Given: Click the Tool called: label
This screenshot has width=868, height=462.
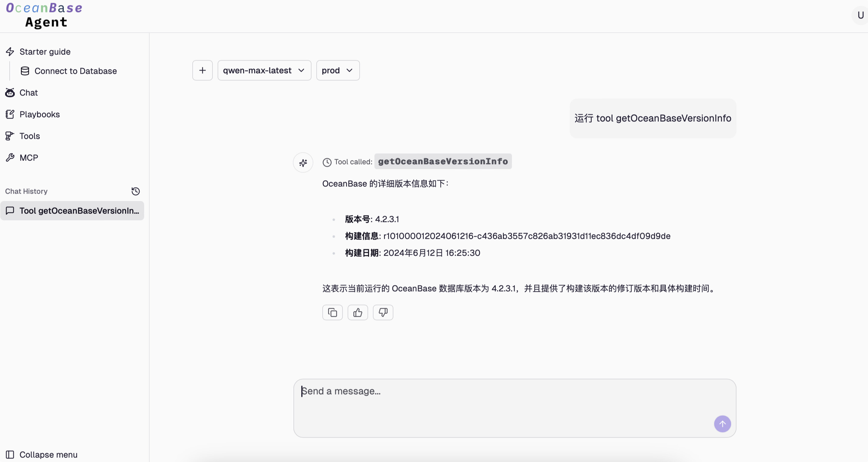Looking at the screenshot, I should 353,162.
